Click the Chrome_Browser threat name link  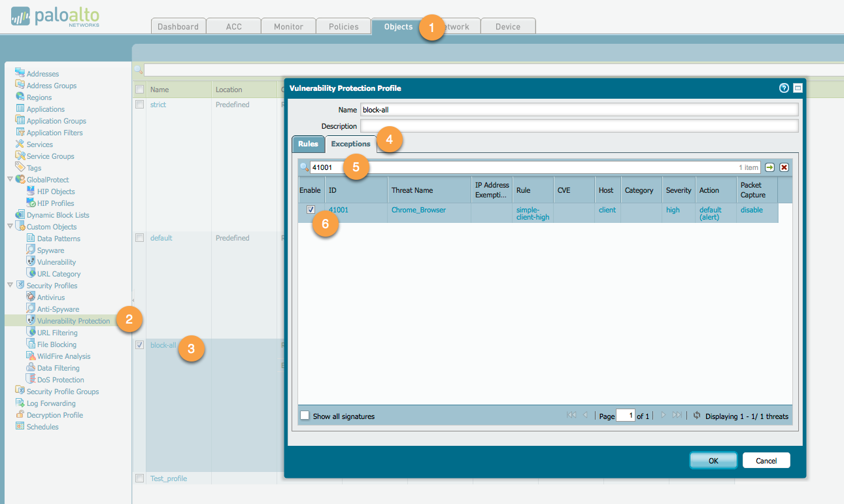(x=418, y=210)
